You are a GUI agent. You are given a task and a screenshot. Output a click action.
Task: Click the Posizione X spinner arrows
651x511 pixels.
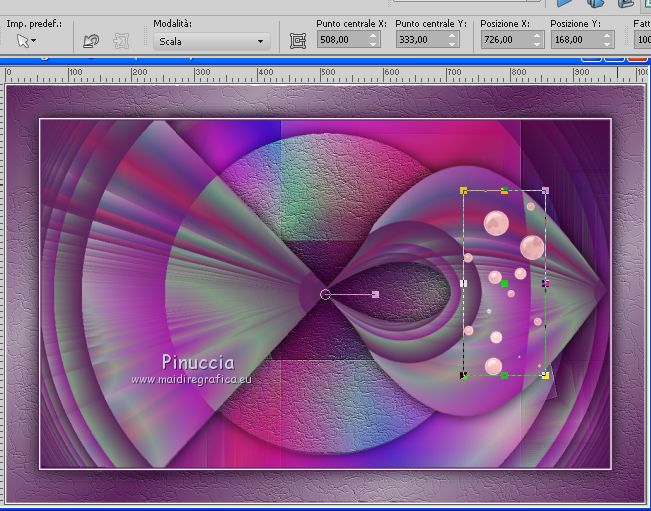[x=536, y=40]
